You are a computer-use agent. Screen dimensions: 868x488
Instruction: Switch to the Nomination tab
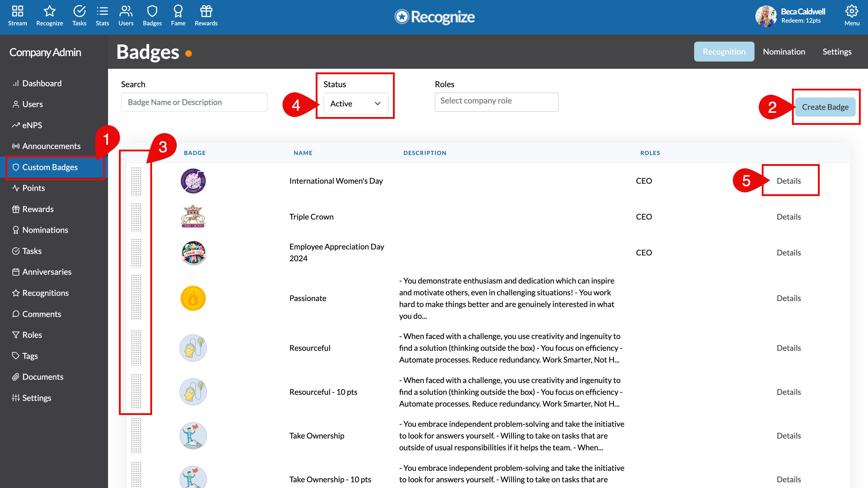tap(784, 52)
